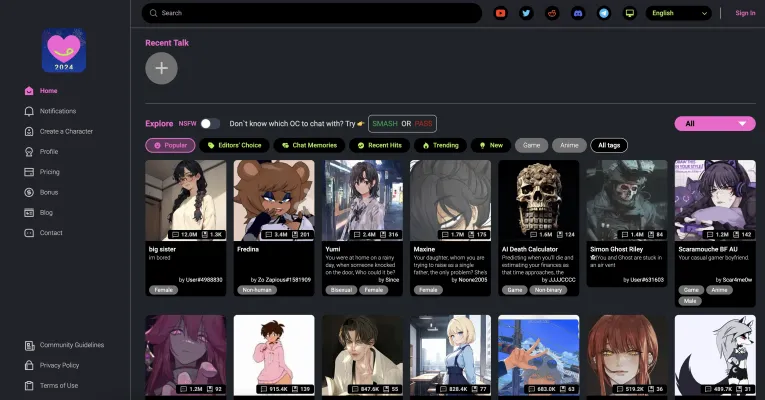This screenshot has height=400, width=765.
Task: Click the Privacy Policy lock icon
Action: pyautogui.click(x=29, y=365)
